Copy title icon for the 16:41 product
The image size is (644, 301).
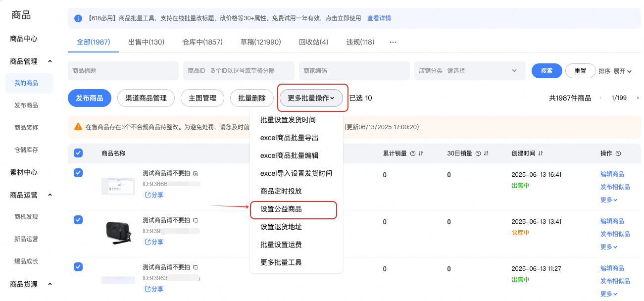[x=196, y=174]
